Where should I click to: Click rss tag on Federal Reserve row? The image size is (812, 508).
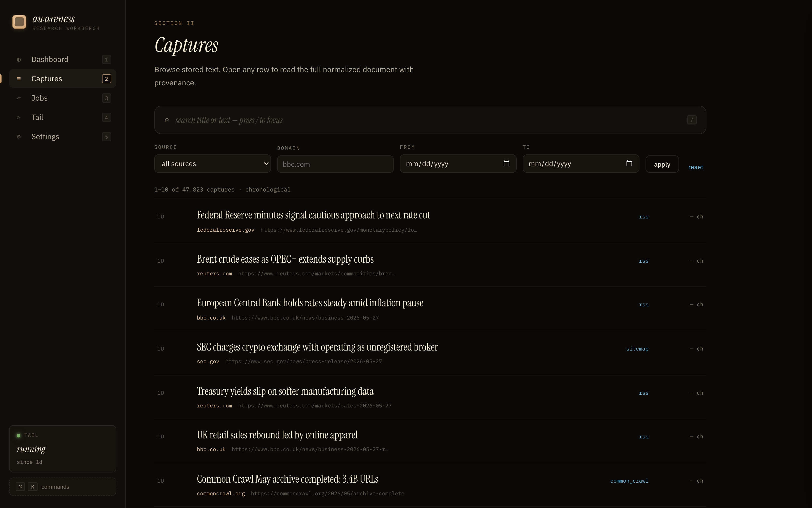click(x=644, y=217)
